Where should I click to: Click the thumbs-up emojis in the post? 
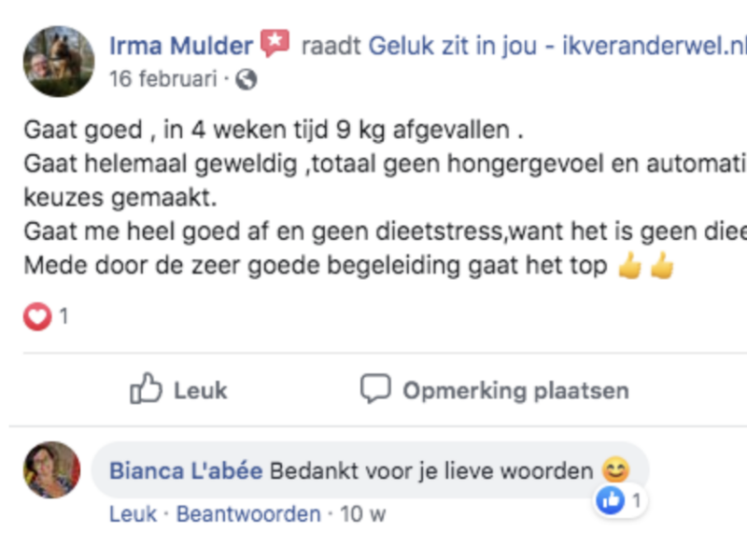646,265
